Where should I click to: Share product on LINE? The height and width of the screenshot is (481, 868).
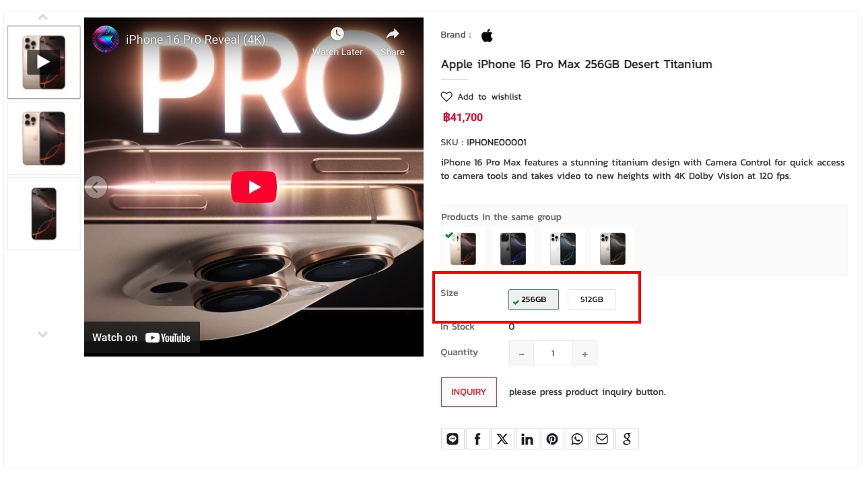click(x=453, y=439)
